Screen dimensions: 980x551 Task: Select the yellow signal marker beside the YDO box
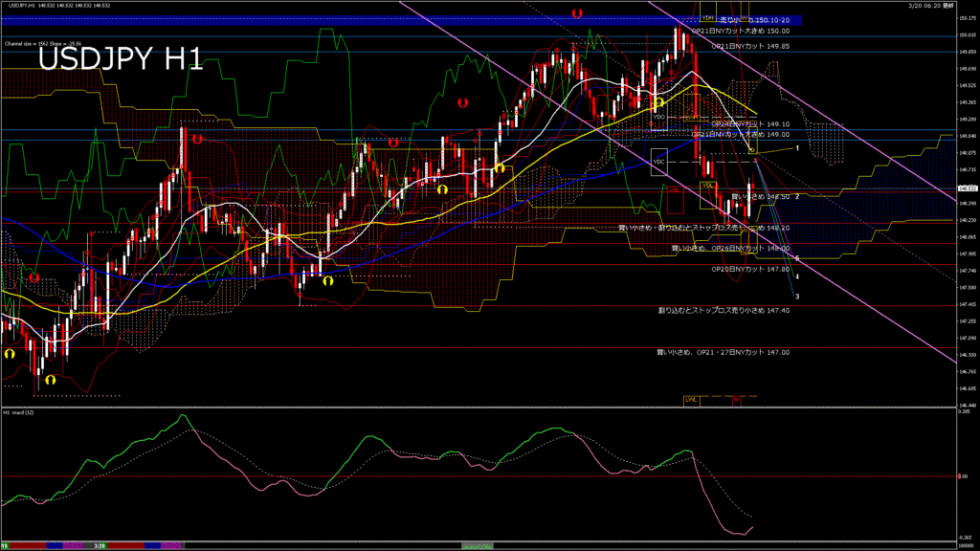pos(658,100)
